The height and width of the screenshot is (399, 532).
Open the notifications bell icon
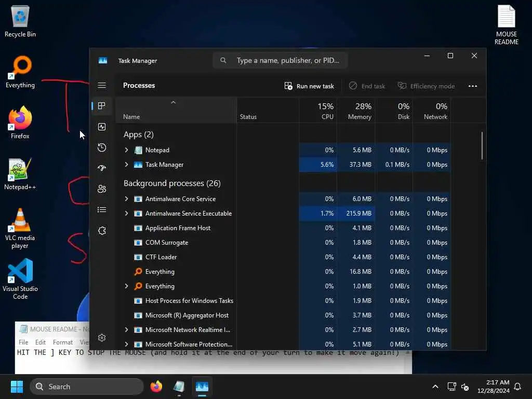pyautogui.click(x=517, y=387)
